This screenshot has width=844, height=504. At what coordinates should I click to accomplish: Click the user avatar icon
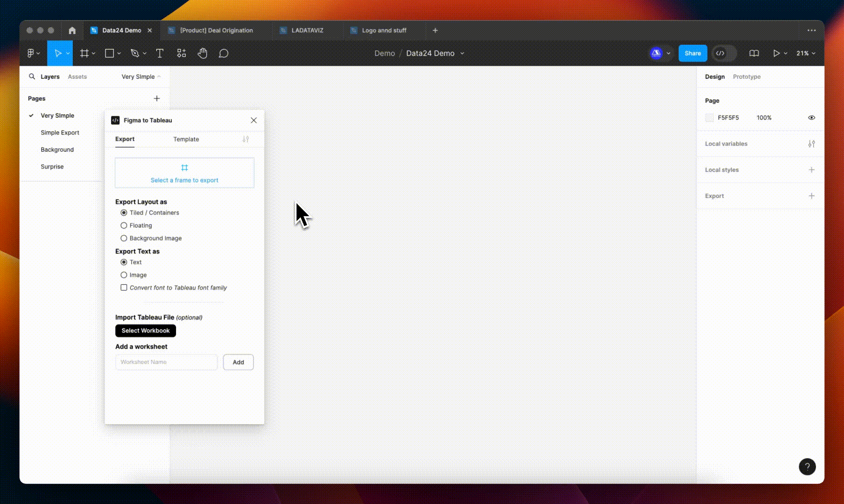(656, 53)
